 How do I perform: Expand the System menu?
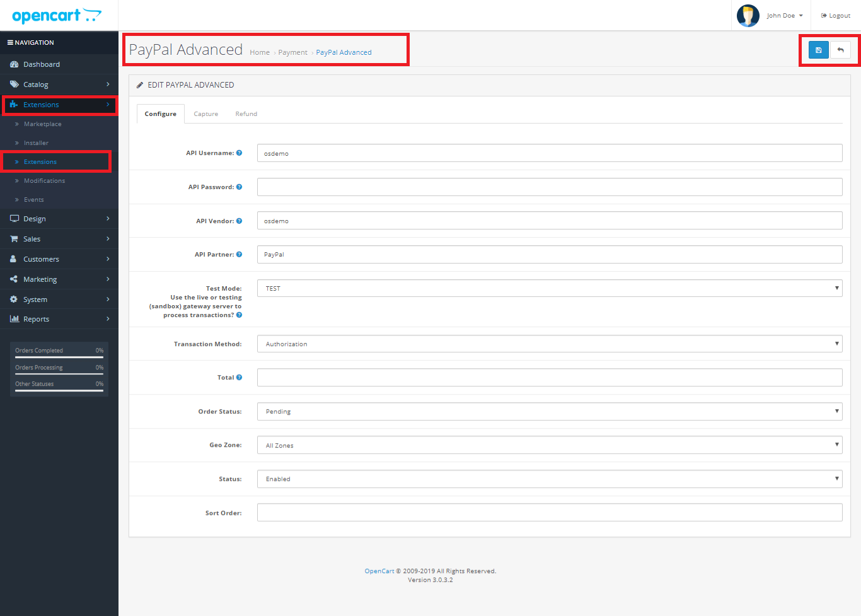[x=59, y=299]
